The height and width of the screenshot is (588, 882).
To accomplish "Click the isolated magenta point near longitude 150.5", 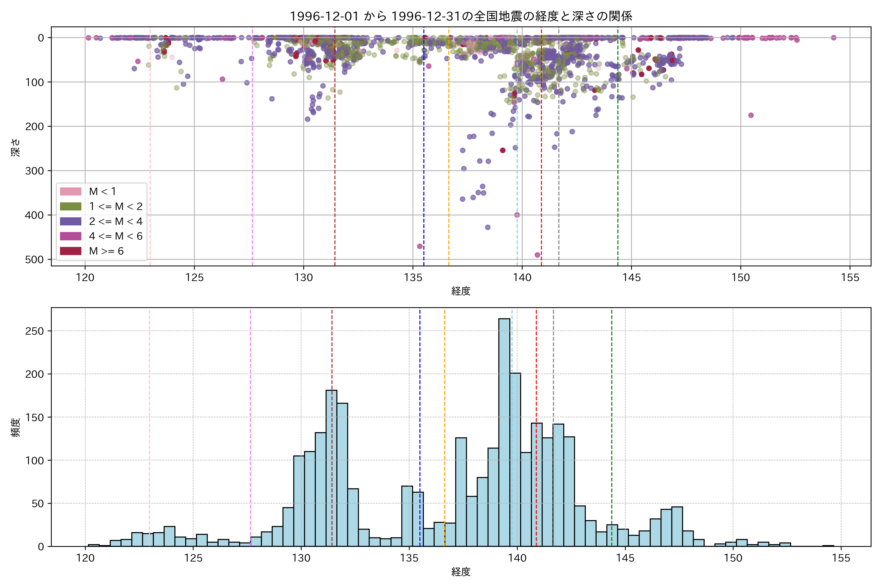I will (751, 115).
